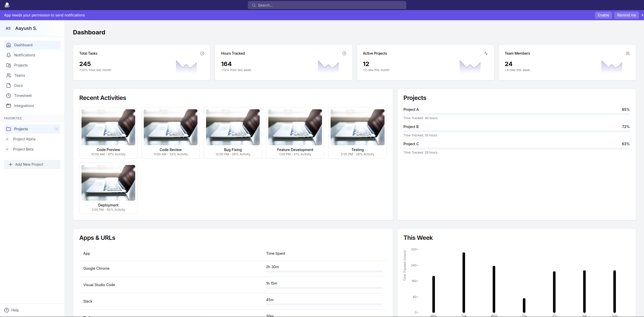Click the Timesheet clock icon

9,95
